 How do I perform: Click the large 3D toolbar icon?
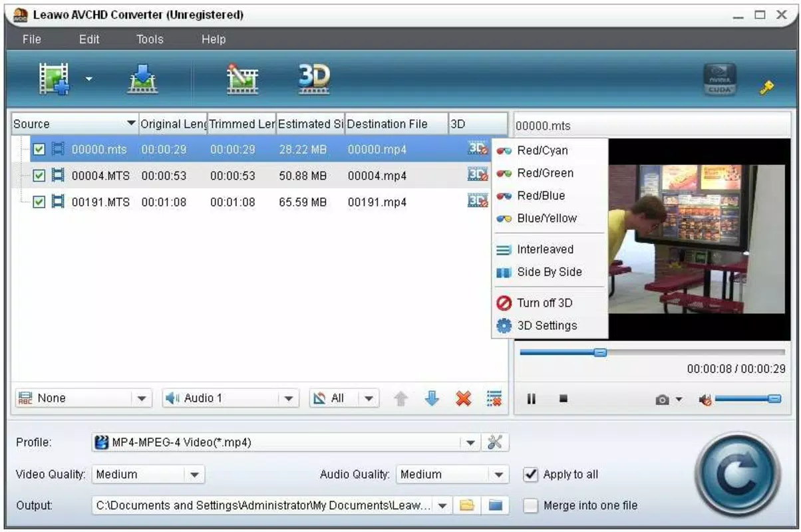313,78
